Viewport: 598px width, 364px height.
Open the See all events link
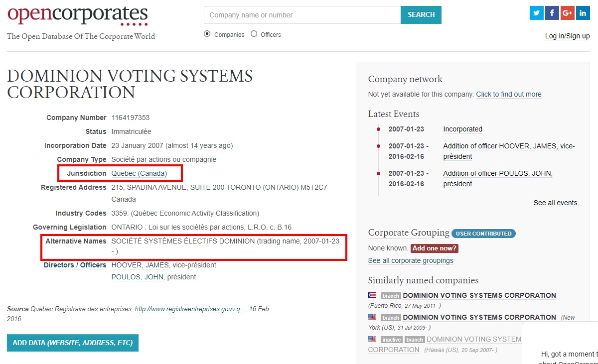(555, 203)
